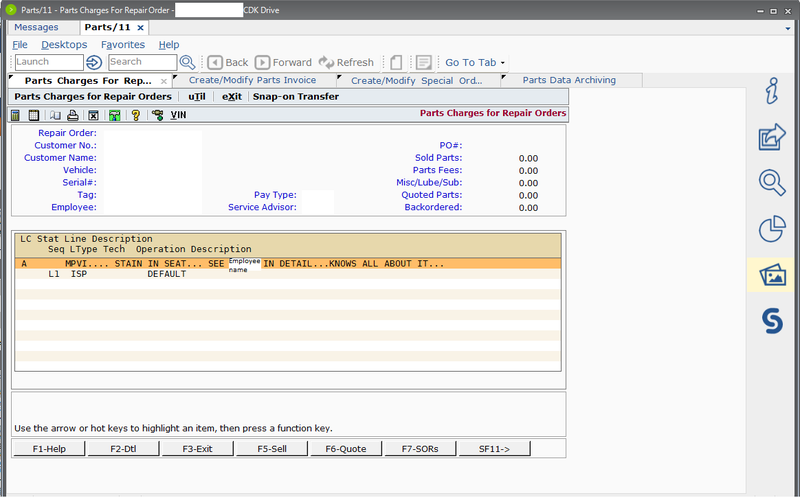
Task: Click the info icon in right sidebar
Action: [x=772, y=91]
